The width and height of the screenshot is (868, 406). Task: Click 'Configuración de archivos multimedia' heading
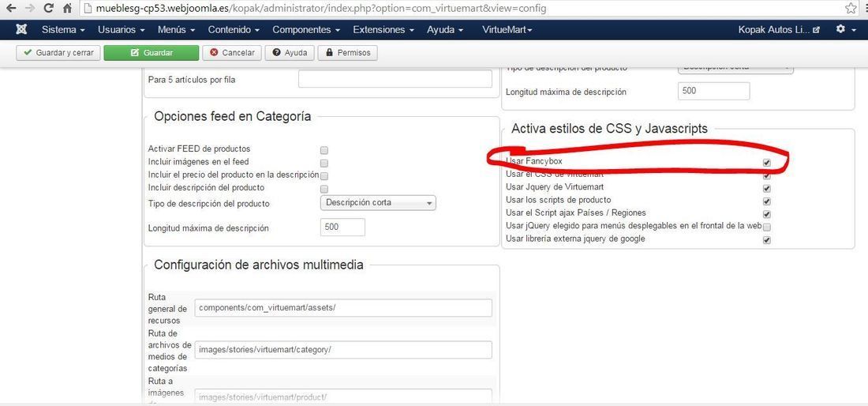pyautogui.click(x=259, y=265)
